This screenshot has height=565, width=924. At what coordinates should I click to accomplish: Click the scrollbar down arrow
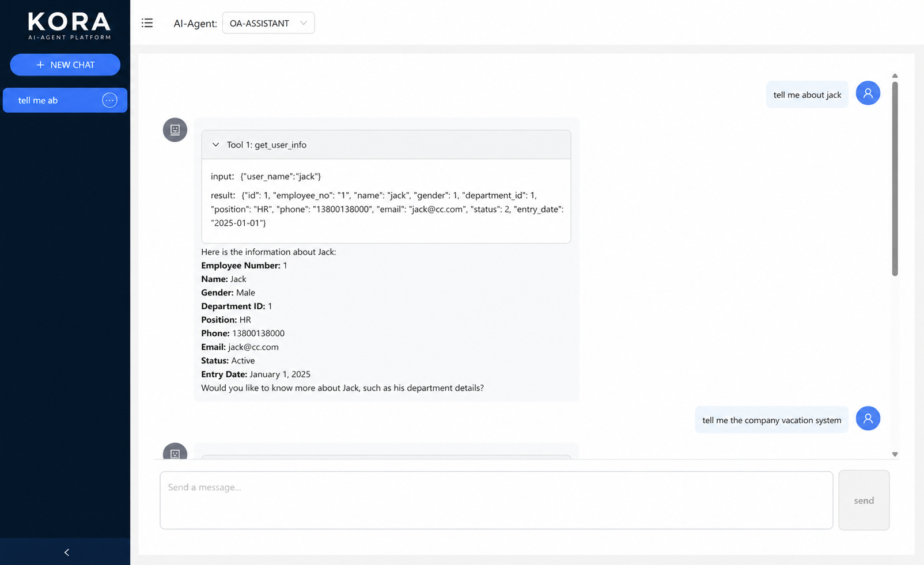[x=895, y=454]
